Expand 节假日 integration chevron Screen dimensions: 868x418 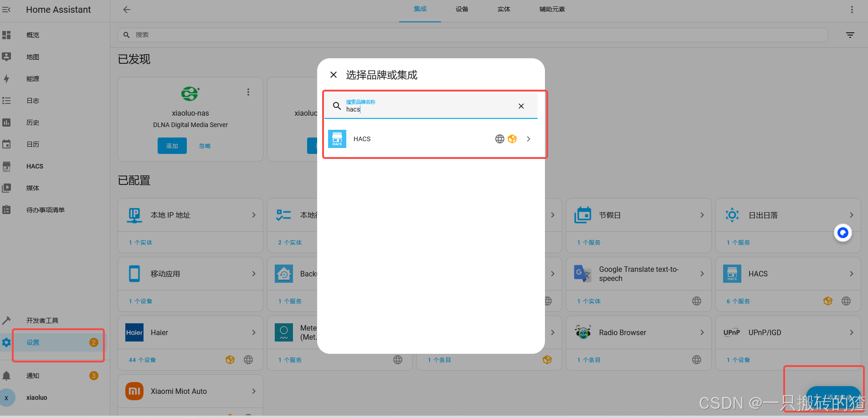coord(702,215)
